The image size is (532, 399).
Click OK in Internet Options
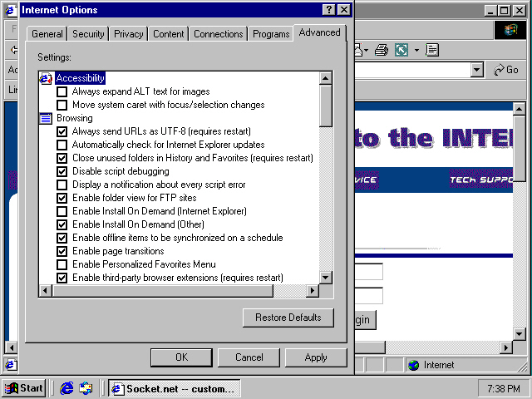click(181, 357)
